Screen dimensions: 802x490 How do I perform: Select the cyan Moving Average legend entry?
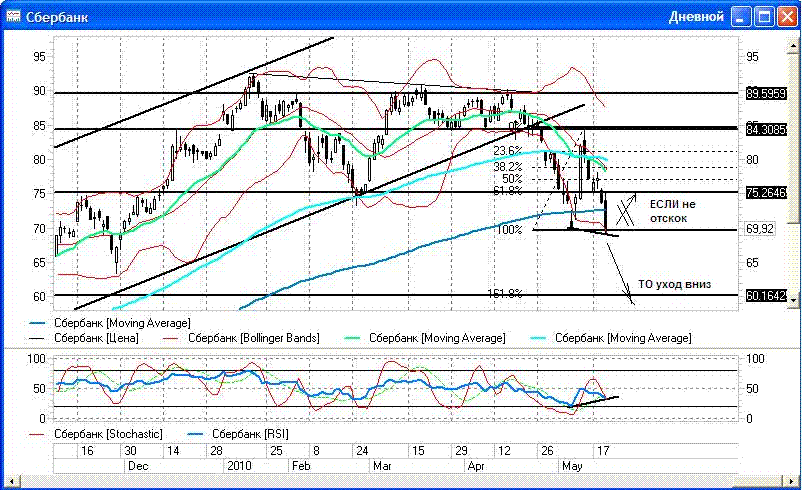[x=611, y=338]
